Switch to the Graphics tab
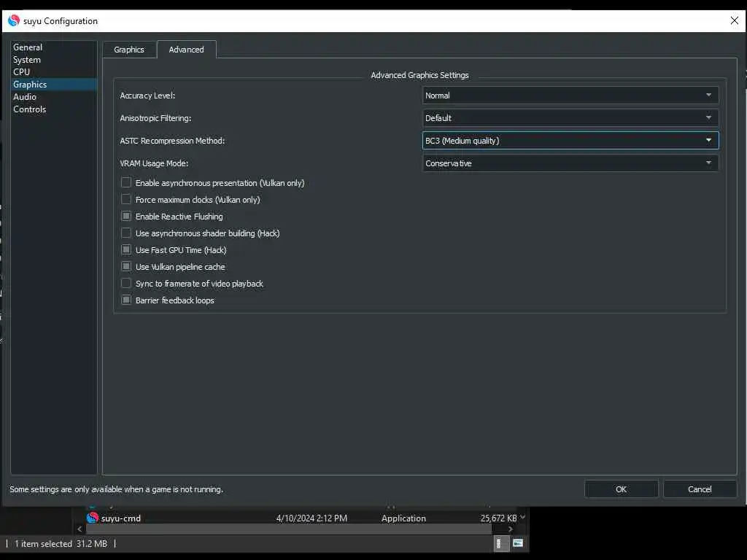The height and width of the screenshot is (560, 747). pyautogui.click(x=129, y=50)
